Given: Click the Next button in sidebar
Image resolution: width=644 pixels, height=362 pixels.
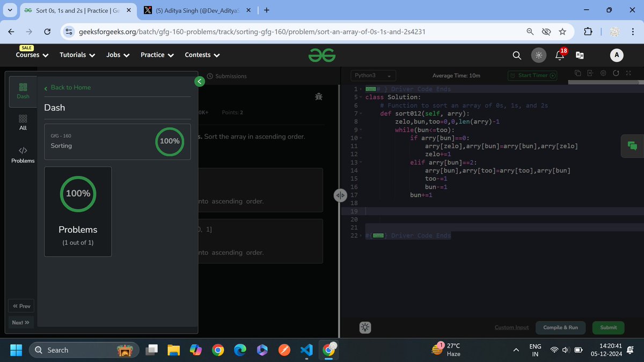Looking at the screenshot, I should [x=20, y=322].
